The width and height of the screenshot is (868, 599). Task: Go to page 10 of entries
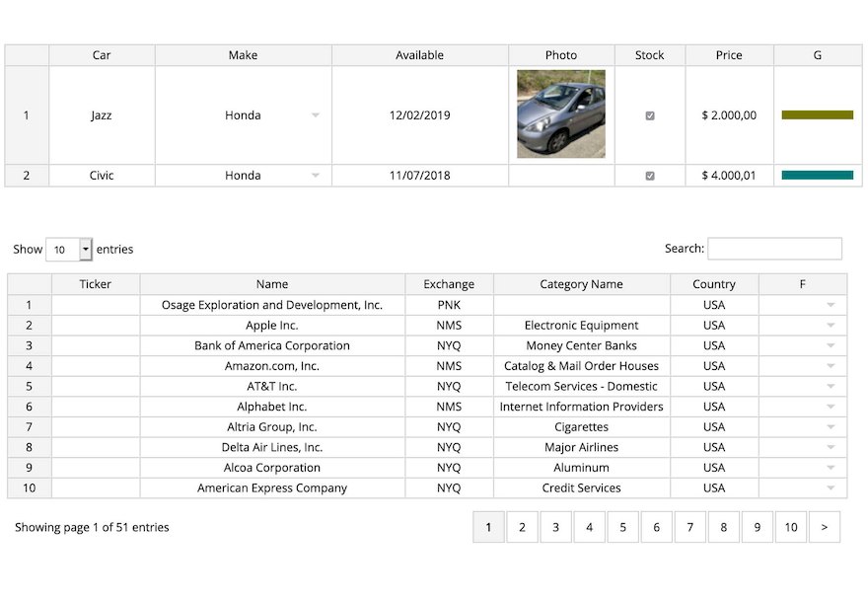(790, 527)
